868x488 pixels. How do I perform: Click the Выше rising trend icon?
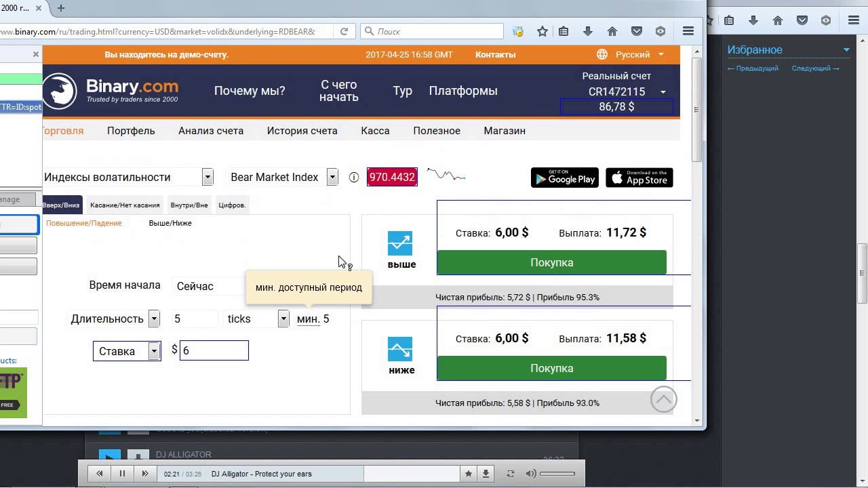pos(400,243)
